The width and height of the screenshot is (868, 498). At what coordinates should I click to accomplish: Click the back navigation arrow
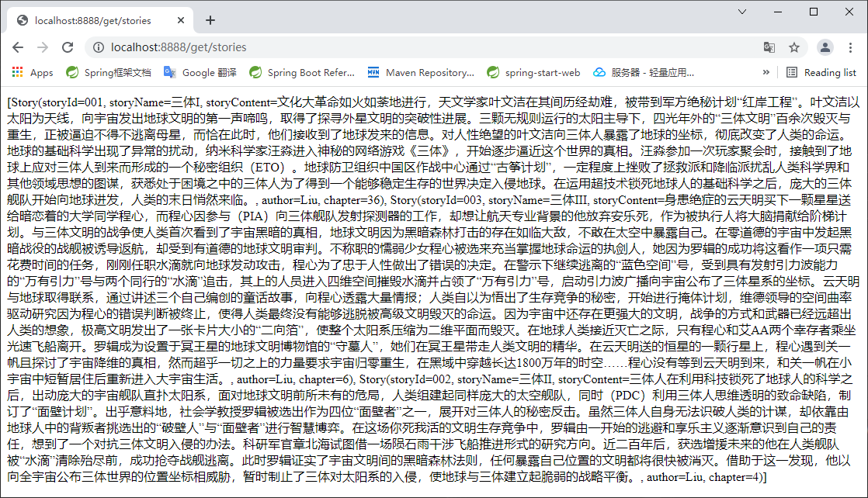point(17,47)
